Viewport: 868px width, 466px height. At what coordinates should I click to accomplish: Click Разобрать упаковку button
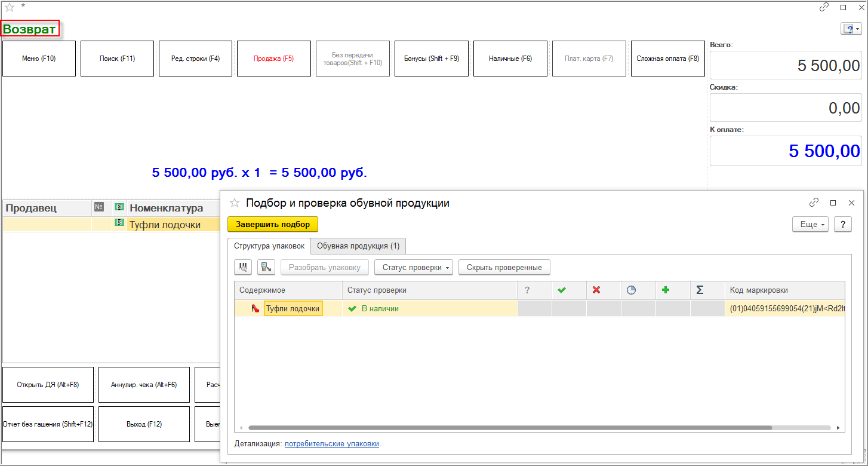tap(325, 268)
